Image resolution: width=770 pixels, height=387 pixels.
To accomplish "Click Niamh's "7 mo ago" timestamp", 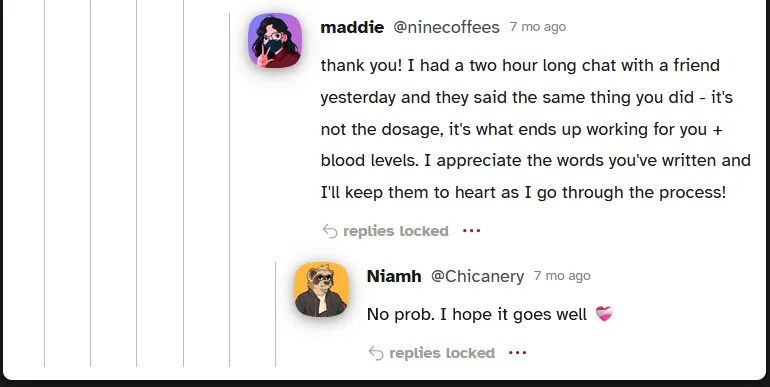I will tap(562, 276).
